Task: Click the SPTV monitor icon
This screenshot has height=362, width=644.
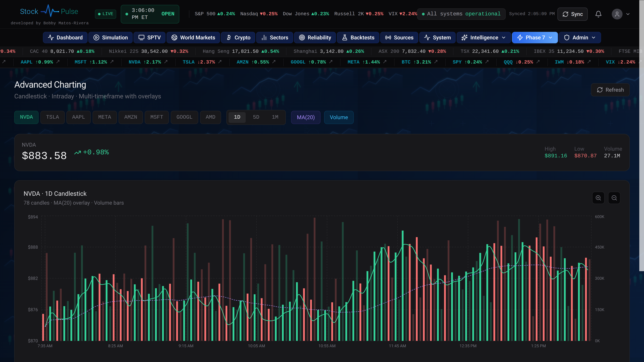Action: pos(141,38)
